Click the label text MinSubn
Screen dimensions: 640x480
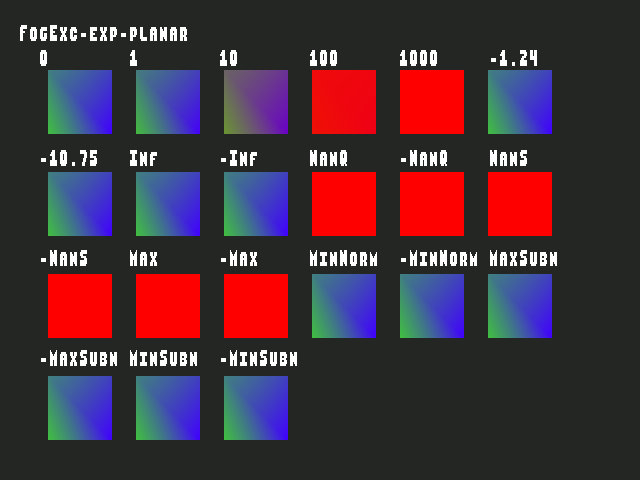[163, 358]
